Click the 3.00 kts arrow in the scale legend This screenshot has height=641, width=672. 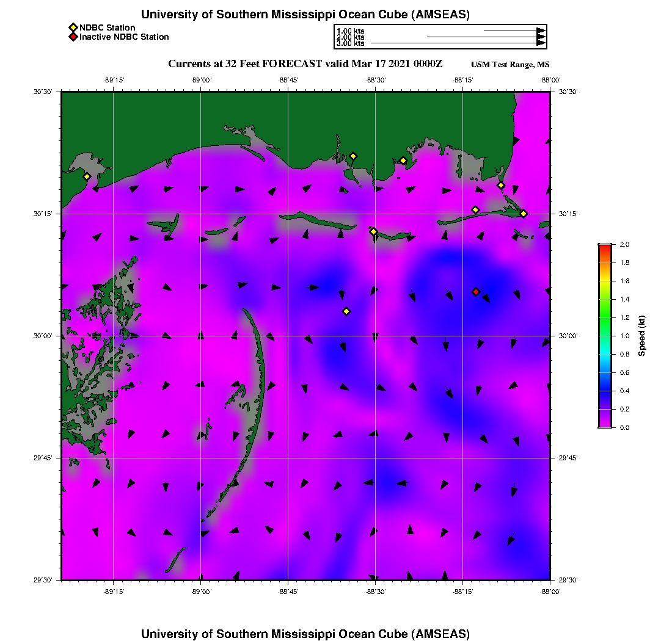pos(458,43)
